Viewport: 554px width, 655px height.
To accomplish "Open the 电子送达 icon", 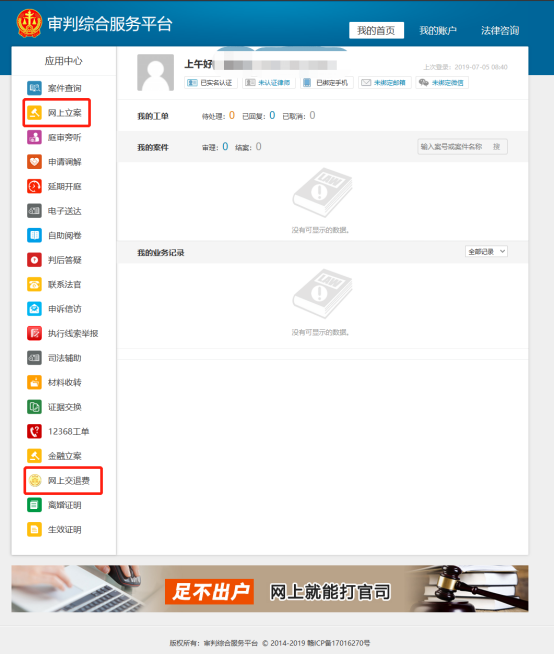I will (x=34, y=211).
